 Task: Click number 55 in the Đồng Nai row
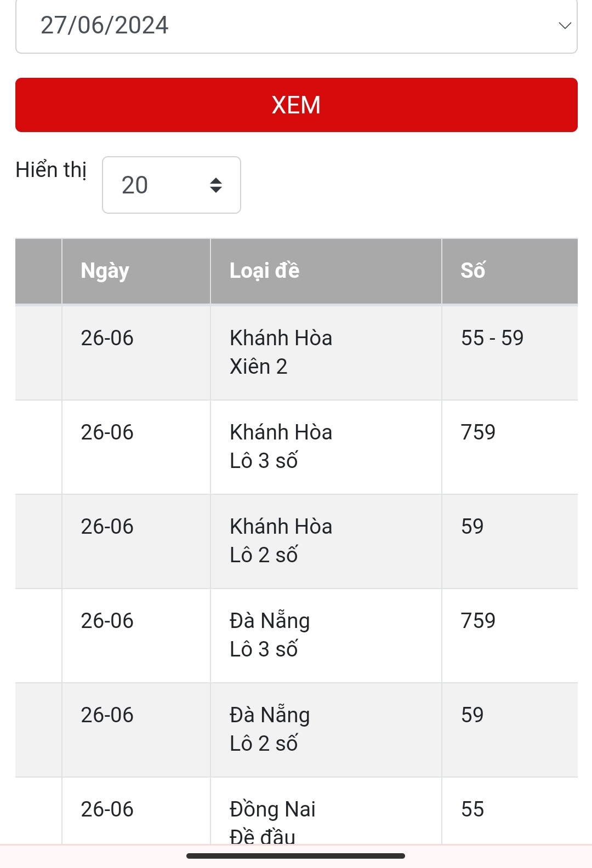(x=473, y=809)
